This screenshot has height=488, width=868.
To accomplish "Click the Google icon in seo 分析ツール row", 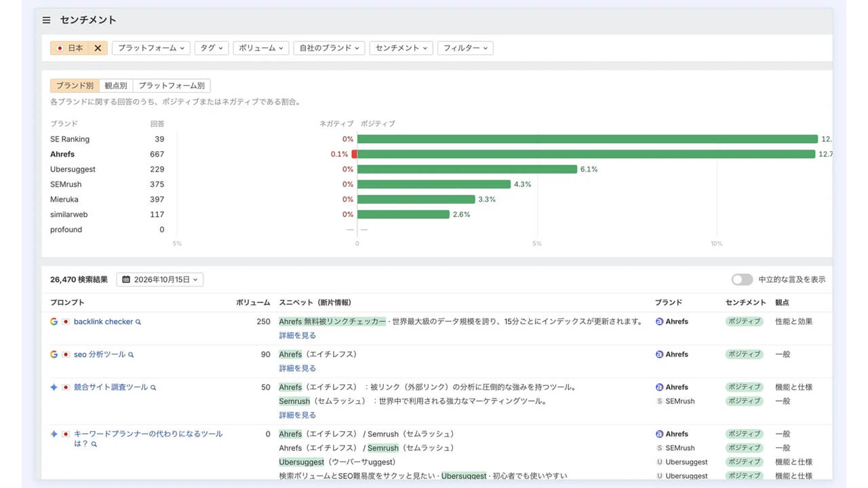I will (x=54, y=354).
